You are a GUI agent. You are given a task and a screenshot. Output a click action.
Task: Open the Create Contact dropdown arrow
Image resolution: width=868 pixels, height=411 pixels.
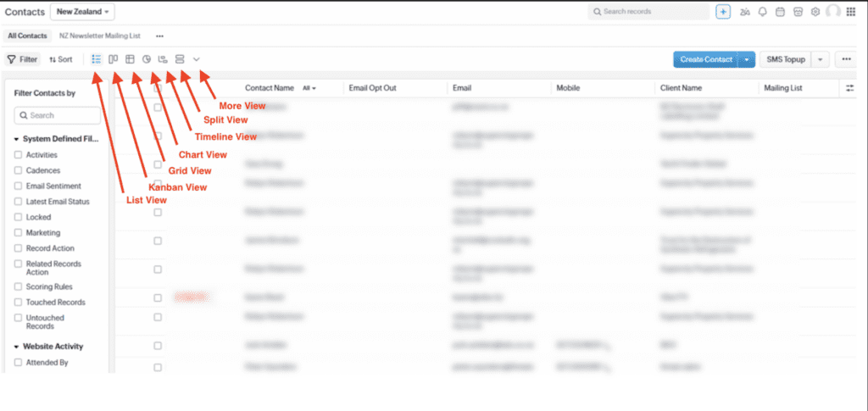tap(747, 59)
